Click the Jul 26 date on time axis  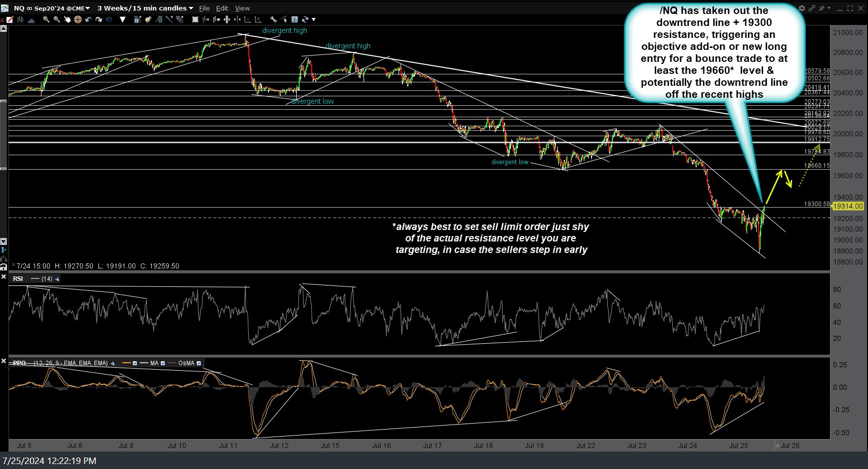pyautogui.click(x=790, y=446)
